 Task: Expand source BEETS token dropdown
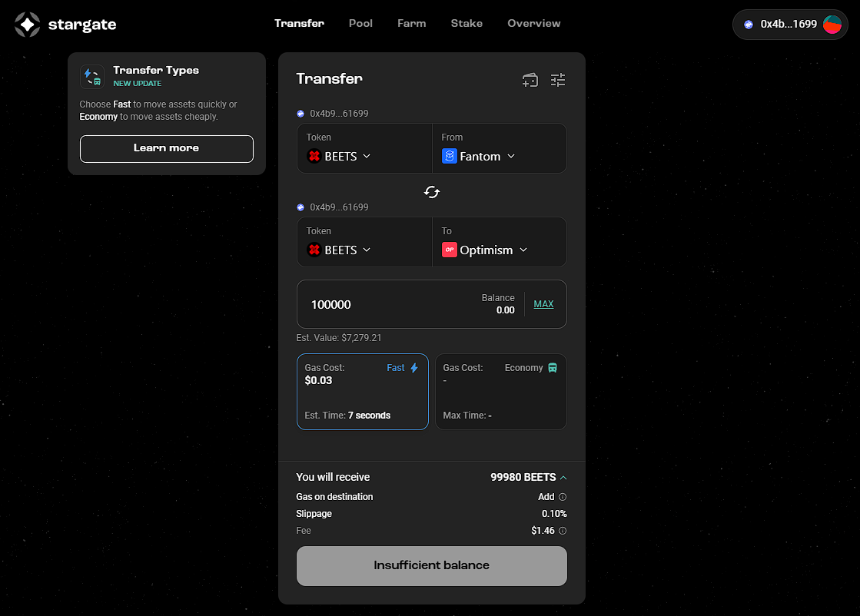(338, 156)
